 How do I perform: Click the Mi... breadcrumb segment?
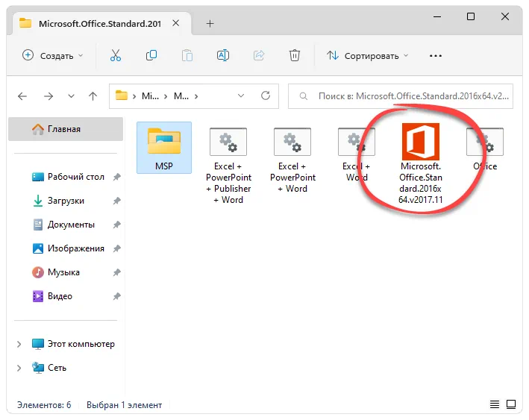point(150,96)
